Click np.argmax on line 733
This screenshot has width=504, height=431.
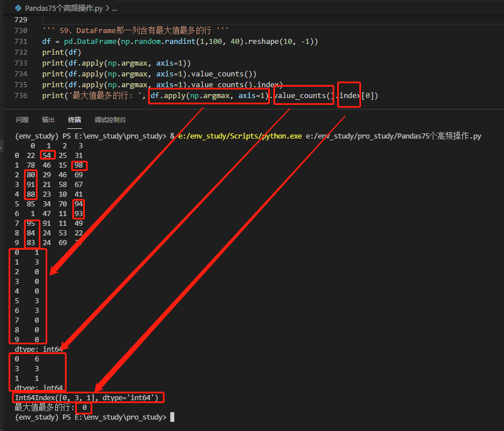pos(128,63)
